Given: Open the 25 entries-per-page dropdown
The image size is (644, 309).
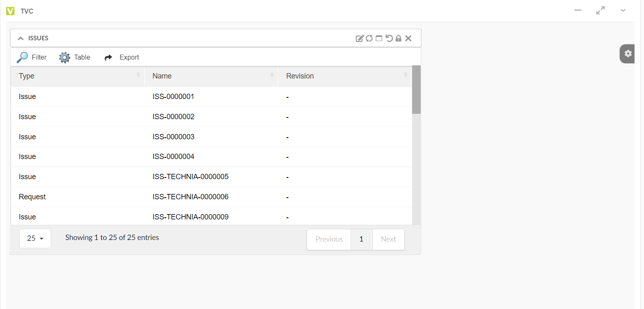Looking at the screenshot, I should point(35,238).
